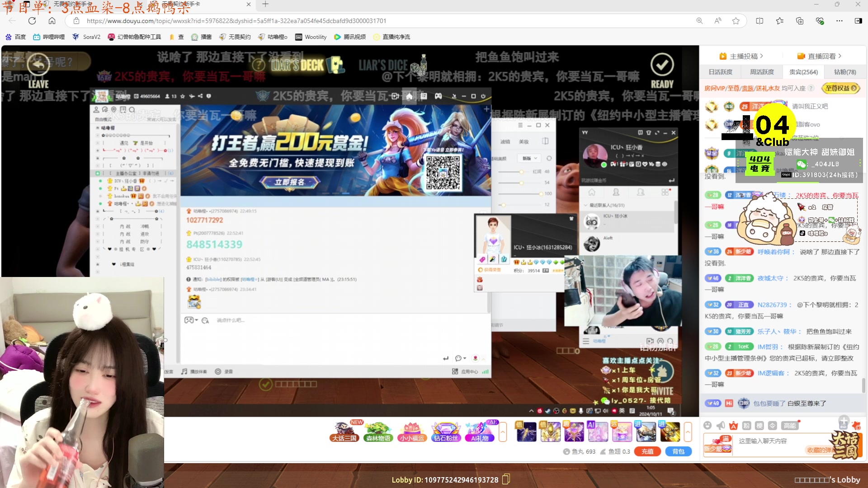Open the emoji picker in chat toolbar
The height and width of the screenshot is (488, 868).
coord(708,426)
